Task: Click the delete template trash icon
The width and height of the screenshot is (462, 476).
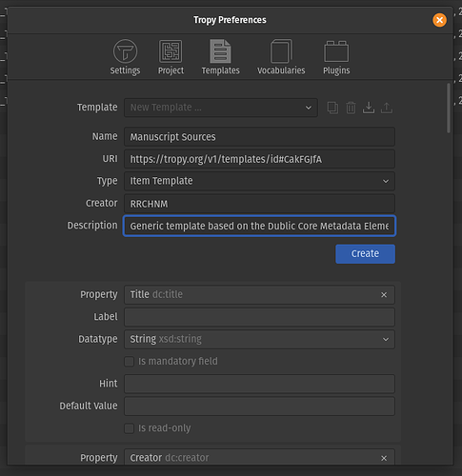Action: (351, 108)
